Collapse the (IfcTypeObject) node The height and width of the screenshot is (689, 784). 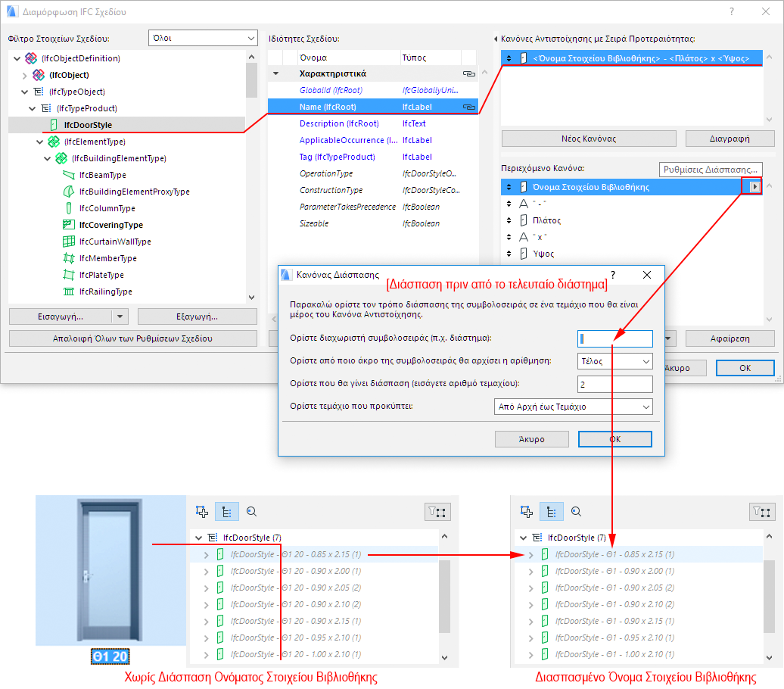[24, 92]
